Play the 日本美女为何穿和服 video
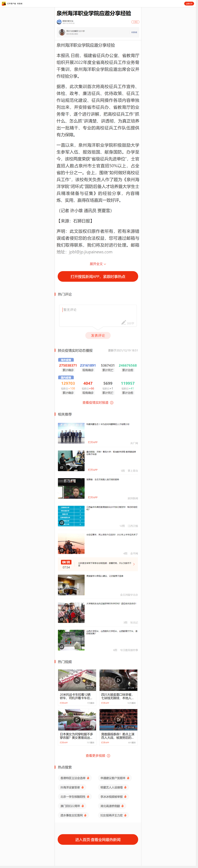198x868 pixels. [77, 719]
